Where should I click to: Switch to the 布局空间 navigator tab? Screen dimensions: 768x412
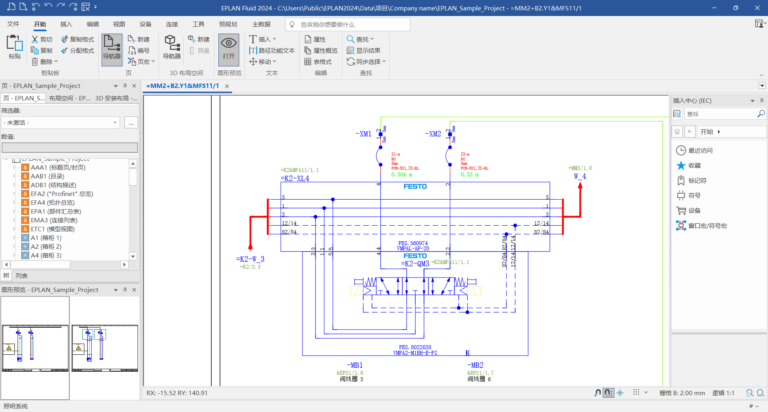tap(69, 98)
